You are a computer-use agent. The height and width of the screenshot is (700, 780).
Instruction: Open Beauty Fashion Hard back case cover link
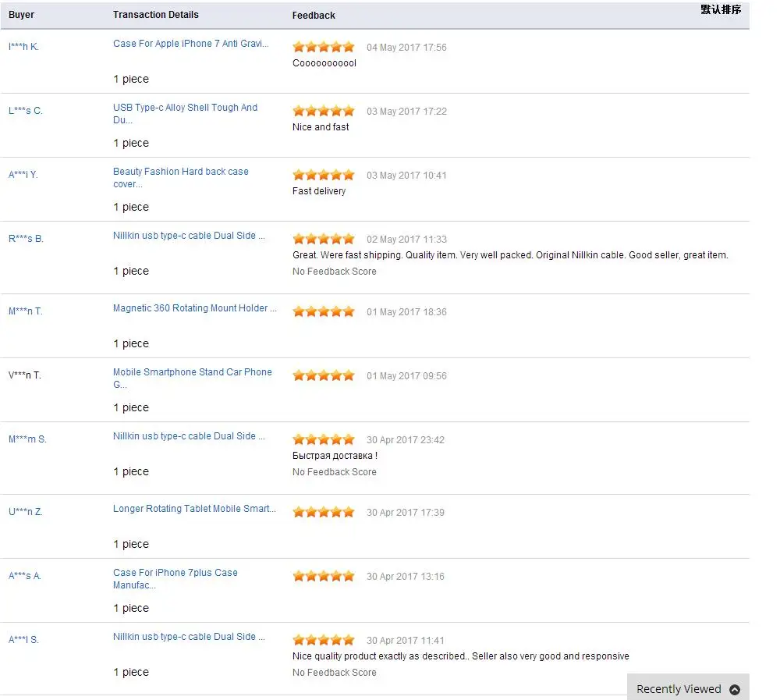coord(181,178)
